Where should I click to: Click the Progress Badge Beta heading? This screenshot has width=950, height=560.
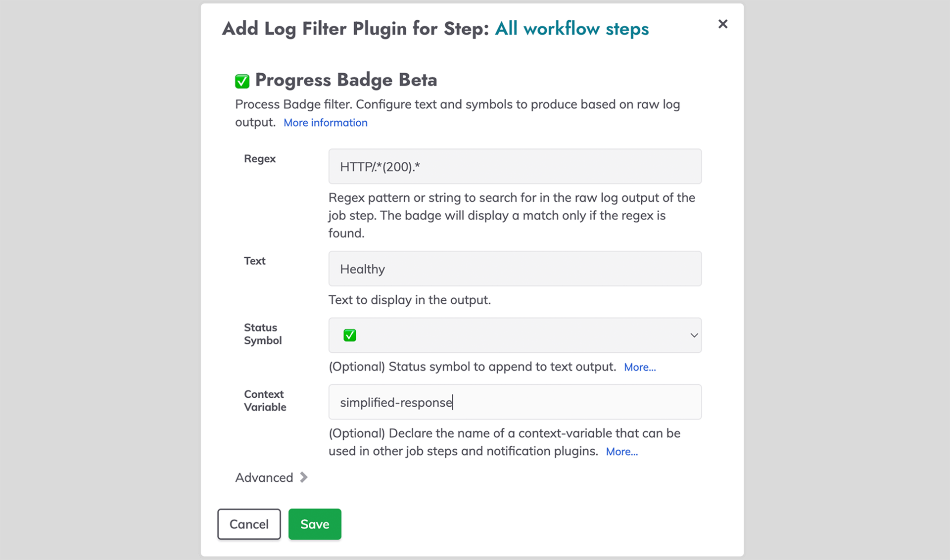tap(346, 80)
